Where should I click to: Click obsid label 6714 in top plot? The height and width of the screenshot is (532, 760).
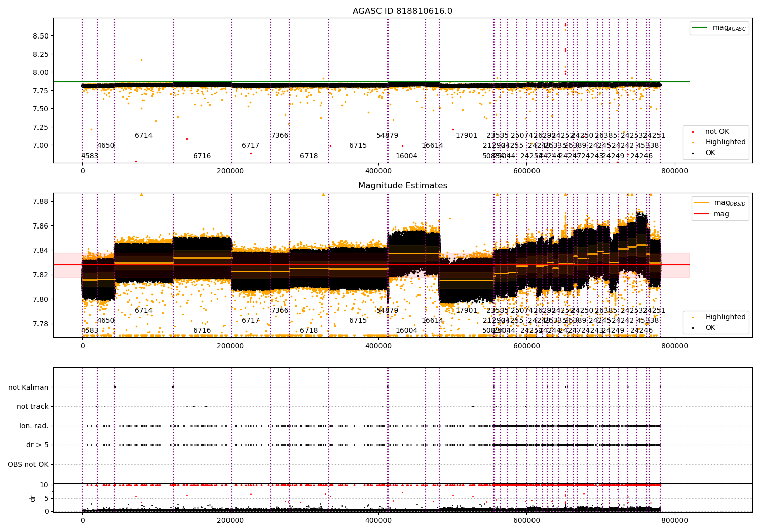(x=143, y=136)
